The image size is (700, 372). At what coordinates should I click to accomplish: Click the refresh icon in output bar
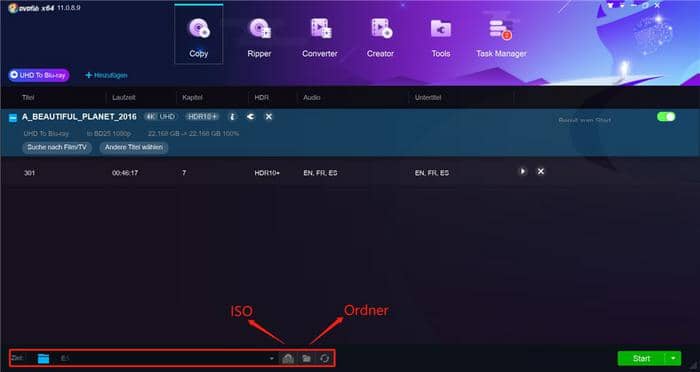click(325, 358)
